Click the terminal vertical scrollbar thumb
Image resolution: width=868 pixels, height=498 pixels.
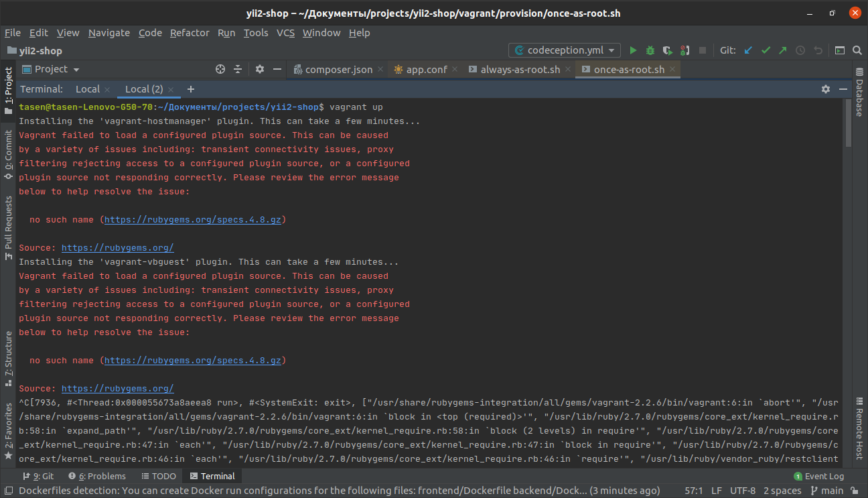849,124
